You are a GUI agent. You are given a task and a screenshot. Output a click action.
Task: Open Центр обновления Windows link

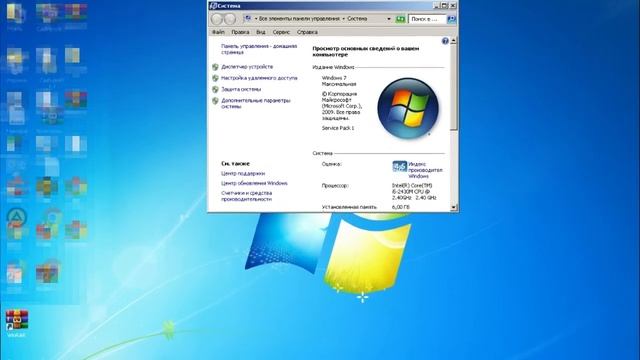[254, 183]
